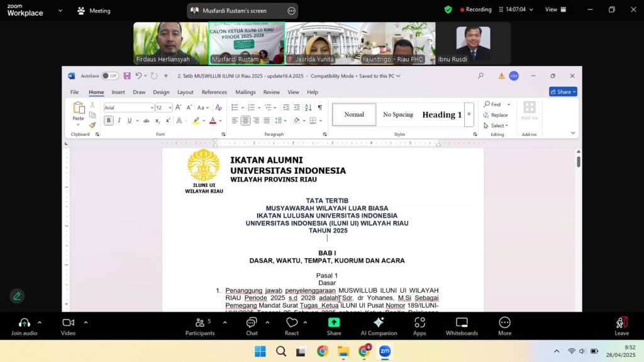Open Zoom Participants panel
The width and height of the screenshot is (644, 362).
tap(200, 327)
